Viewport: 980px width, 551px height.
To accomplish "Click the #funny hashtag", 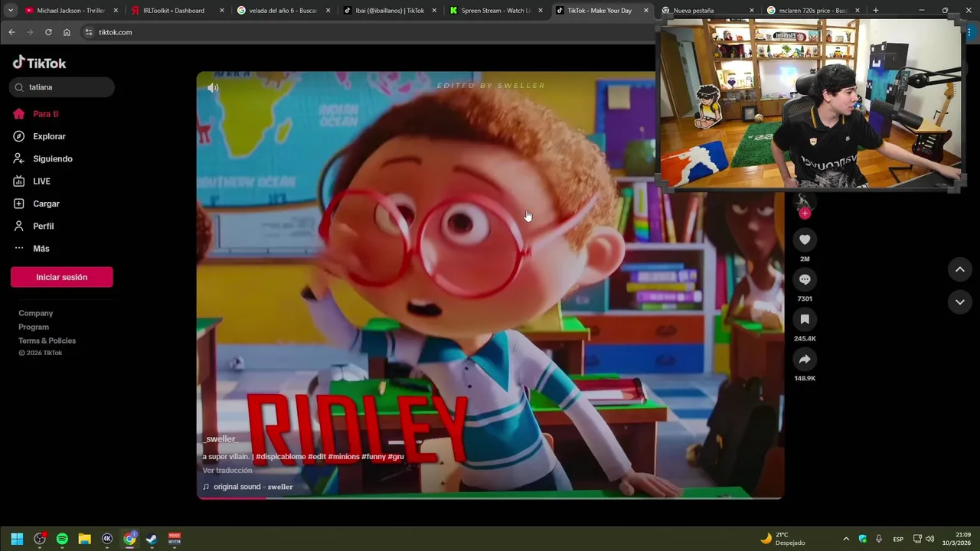I will [374, 457].
